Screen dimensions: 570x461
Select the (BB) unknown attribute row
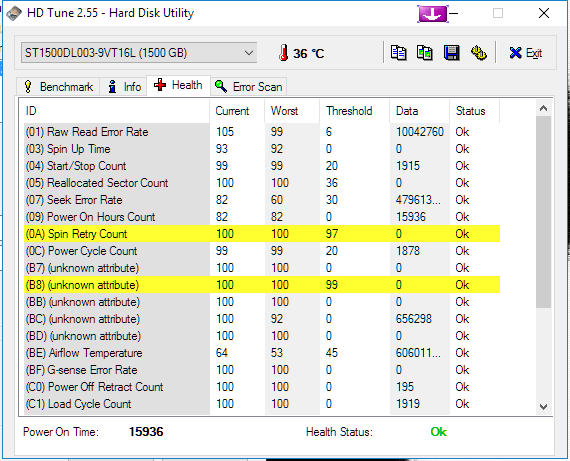(262, 302)
